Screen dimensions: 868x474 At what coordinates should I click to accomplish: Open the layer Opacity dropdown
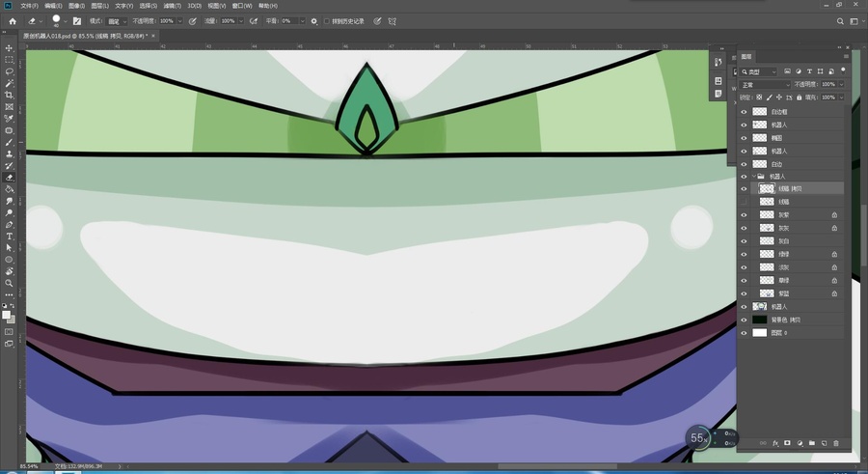point(841,84)
